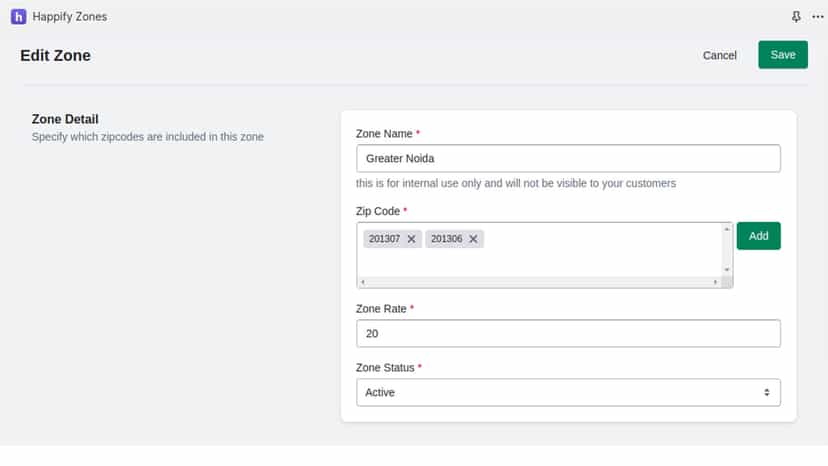The width and height of the screenshot is (828, 466).
Task: Click the down arrow of zip code scrollbar
Action: pos(727,269)
